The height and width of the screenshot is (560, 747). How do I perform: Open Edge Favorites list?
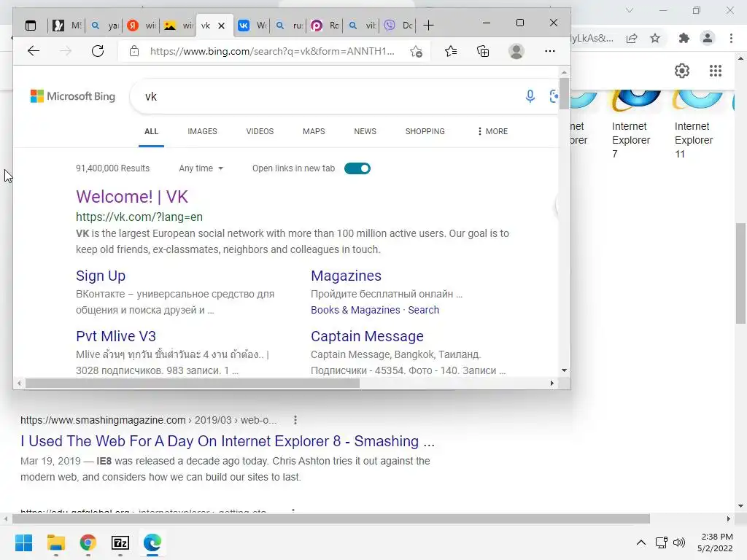click(x=451, y=51)
